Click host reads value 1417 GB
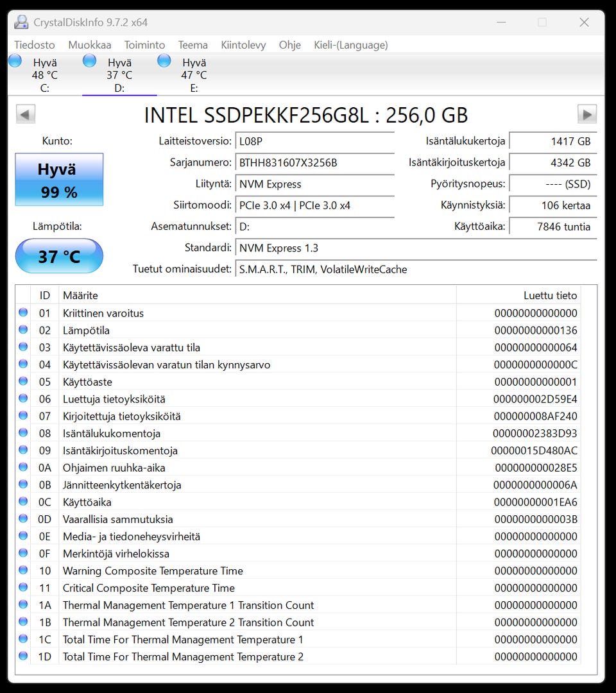This screenshot has height=693, width=616. [553, 141]
